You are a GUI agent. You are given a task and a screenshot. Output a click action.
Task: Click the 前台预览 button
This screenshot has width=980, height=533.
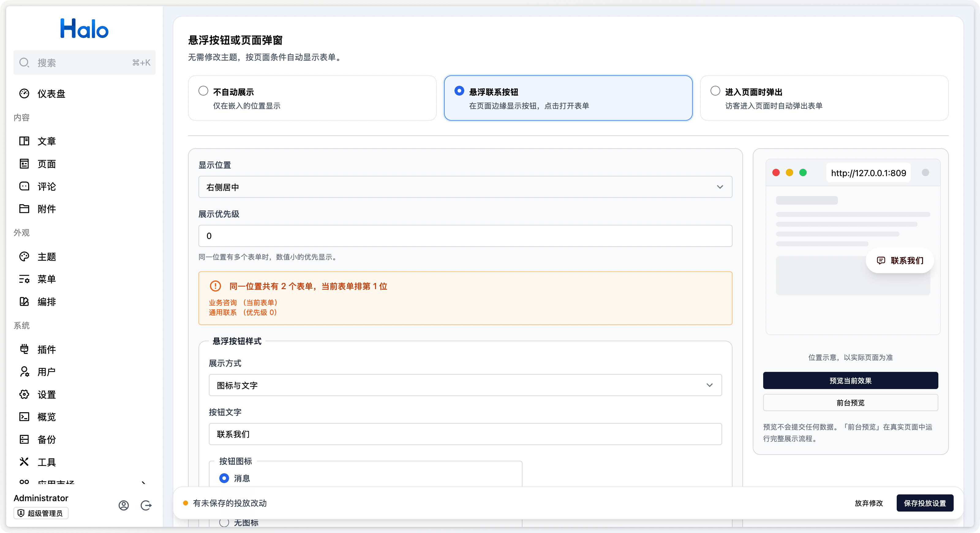tap(851, 403)
